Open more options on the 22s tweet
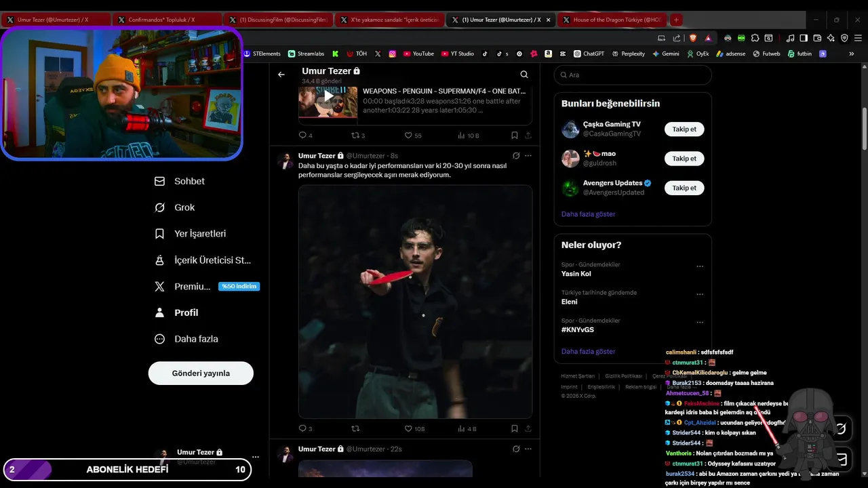 tap(528, 449)
